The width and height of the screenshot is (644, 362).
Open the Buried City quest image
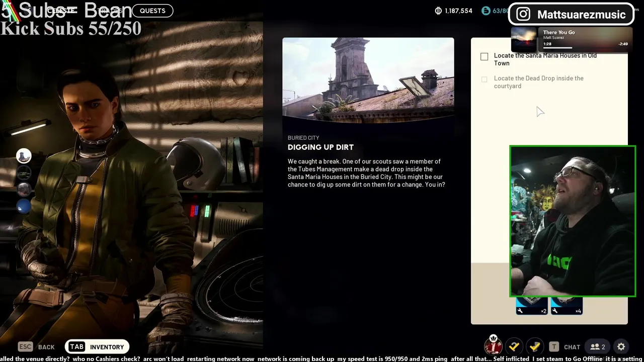coord(368,80)
